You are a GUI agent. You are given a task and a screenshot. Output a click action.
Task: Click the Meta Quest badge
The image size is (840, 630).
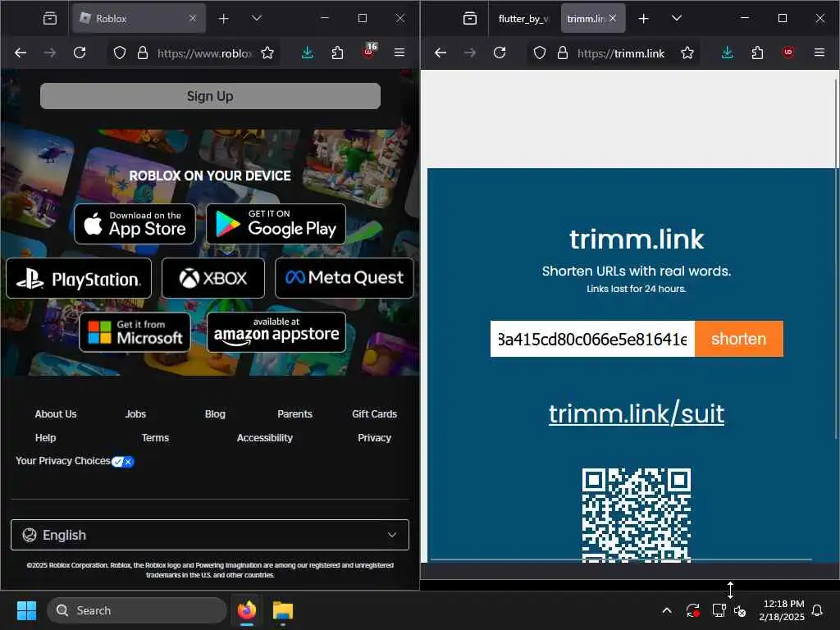pyautogui.click(x=345, y=278)
